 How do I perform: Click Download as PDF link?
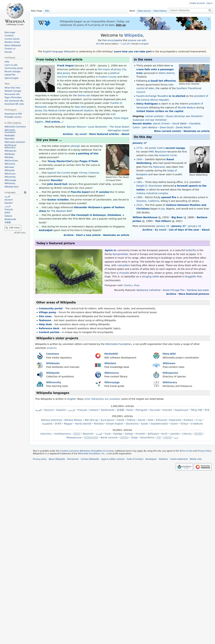click(x=13, y=114)
